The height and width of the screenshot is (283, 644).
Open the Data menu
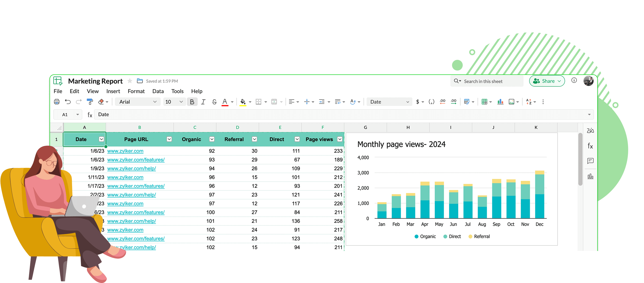coord(158,91)
